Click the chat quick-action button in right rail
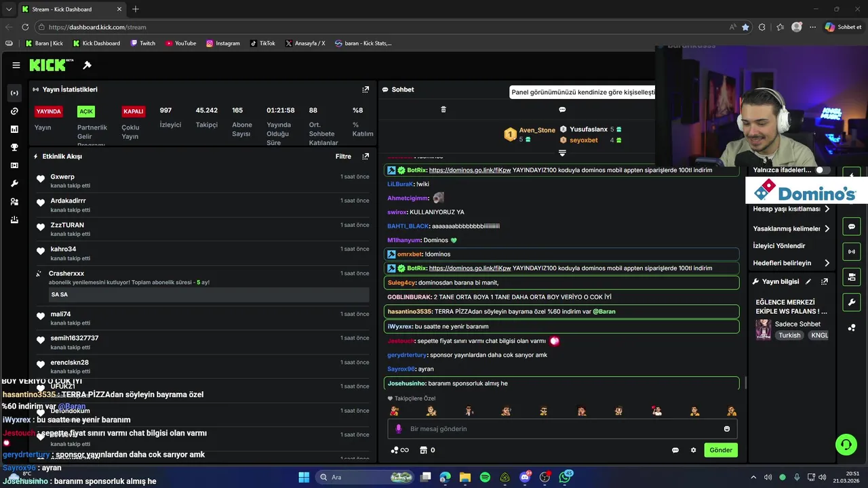Viewport: 868px width, 488px height. [x=852, y=226]
